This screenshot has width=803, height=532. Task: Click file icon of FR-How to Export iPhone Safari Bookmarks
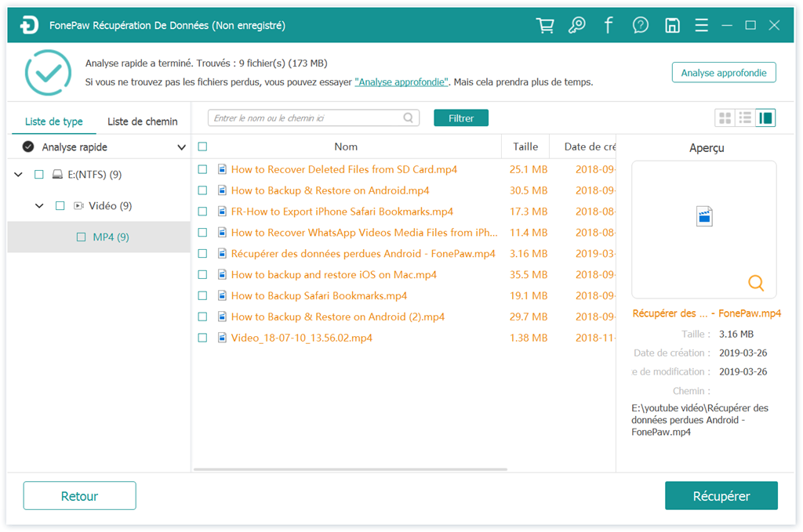pyautogui.click(x=222, y=212)
